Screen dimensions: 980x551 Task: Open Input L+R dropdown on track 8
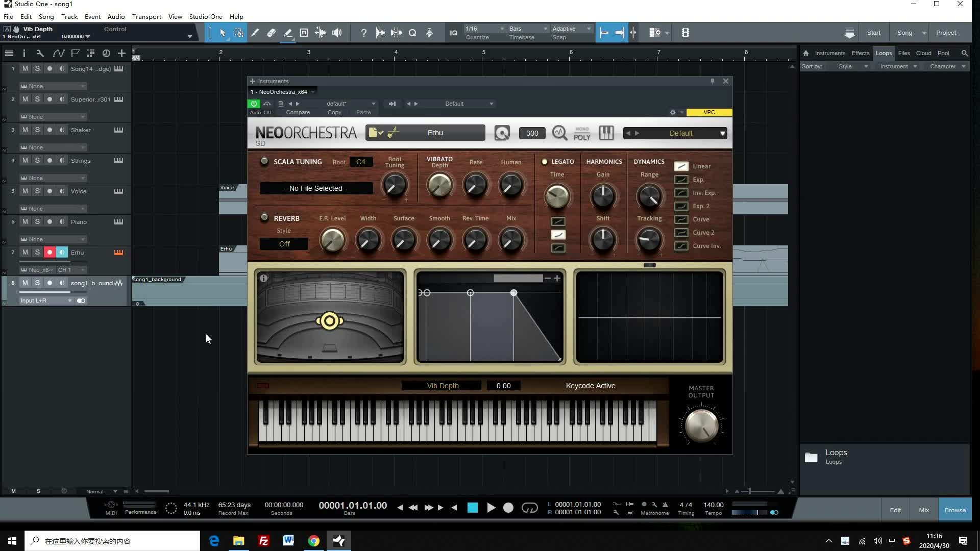(46, 300)
